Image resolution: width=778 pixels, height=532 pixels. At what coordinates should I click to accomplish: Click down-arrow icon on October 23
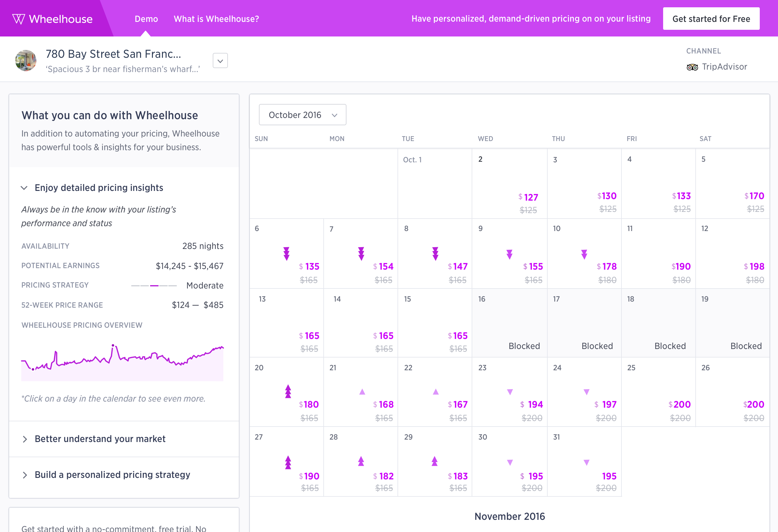pyautogui.click(x=510, y=392)
